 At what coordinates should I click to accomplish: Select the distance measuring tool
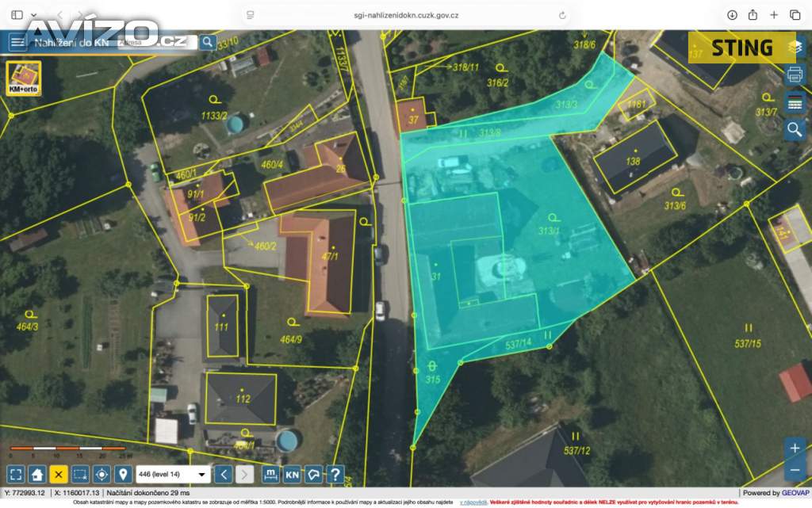(271, 474)
